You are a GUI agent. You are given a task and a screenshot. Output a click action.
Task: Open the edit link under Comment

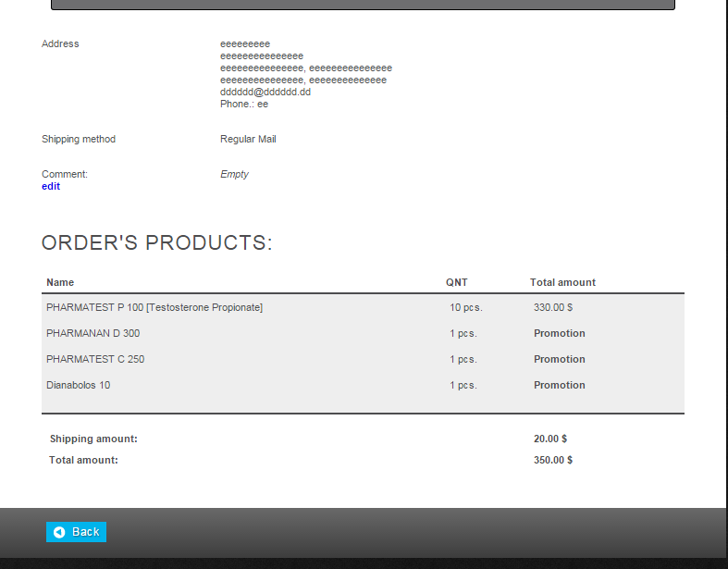click(51, 186)
